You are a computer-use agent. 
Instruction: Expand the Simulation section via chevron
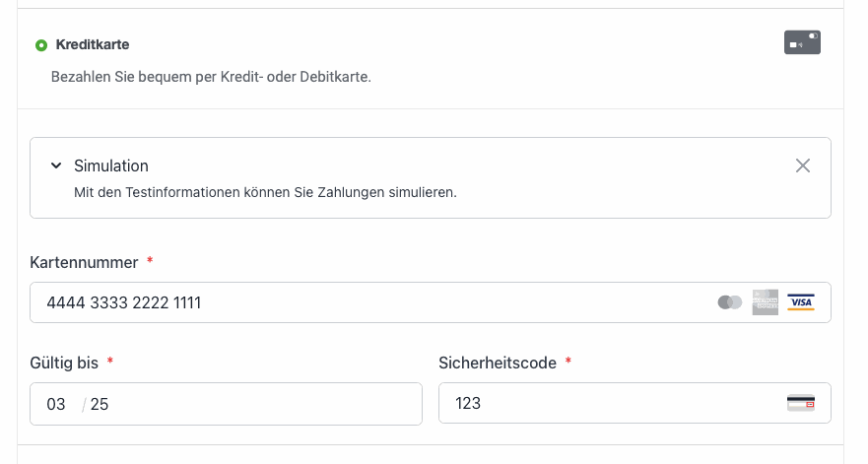pos(56,166)
